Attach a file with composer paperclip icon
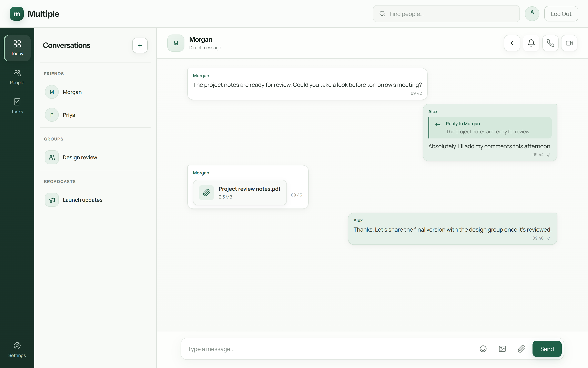Image resolution: width=588 pixels, height=368 pixels. coord(521,349)
